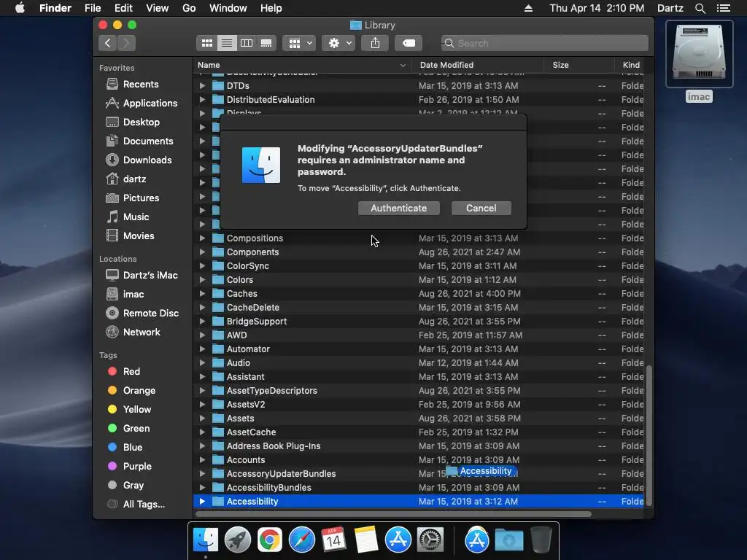This screenshot has height=560, width=747.
Task: Sort by the Size column header
Action: [578, 65]
